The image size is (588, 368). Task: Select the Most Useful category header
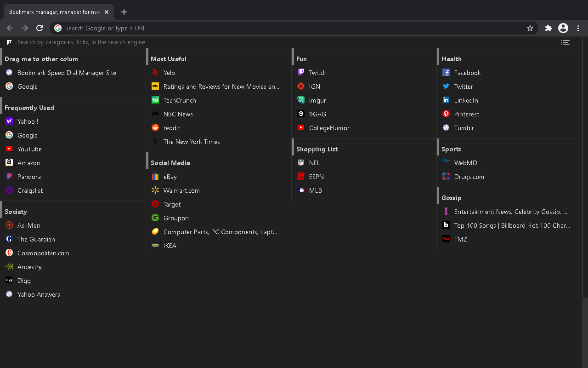(169, 59)
